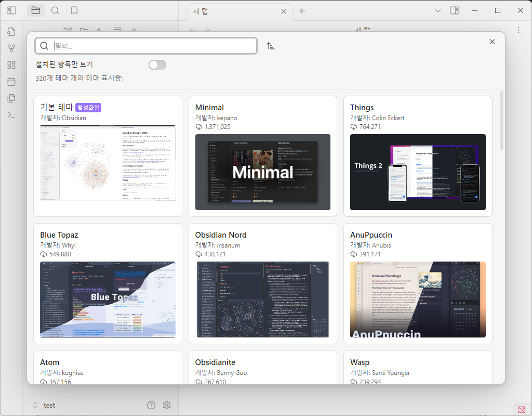The width and height of the screenshot is (532, 416).
Task: Click 개발자: kepano author line
Action: tap(216, 118)
